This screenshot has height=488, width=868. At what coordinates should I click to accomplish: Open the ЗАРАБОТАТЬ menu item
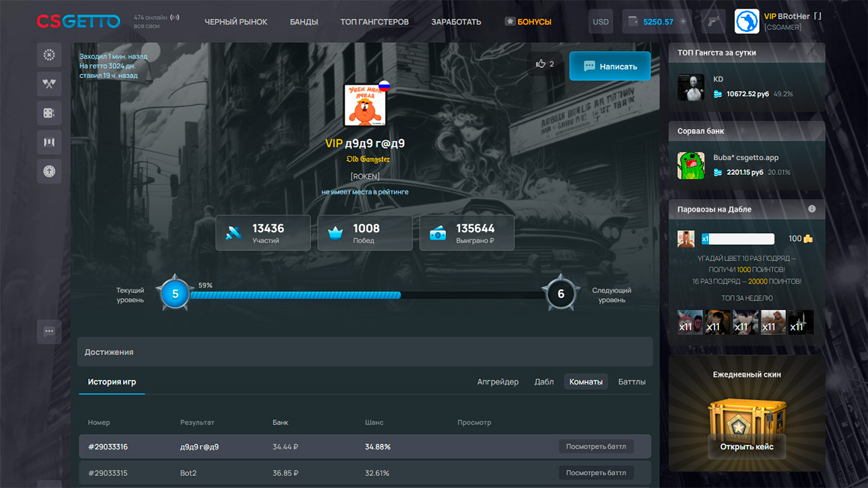456,22
